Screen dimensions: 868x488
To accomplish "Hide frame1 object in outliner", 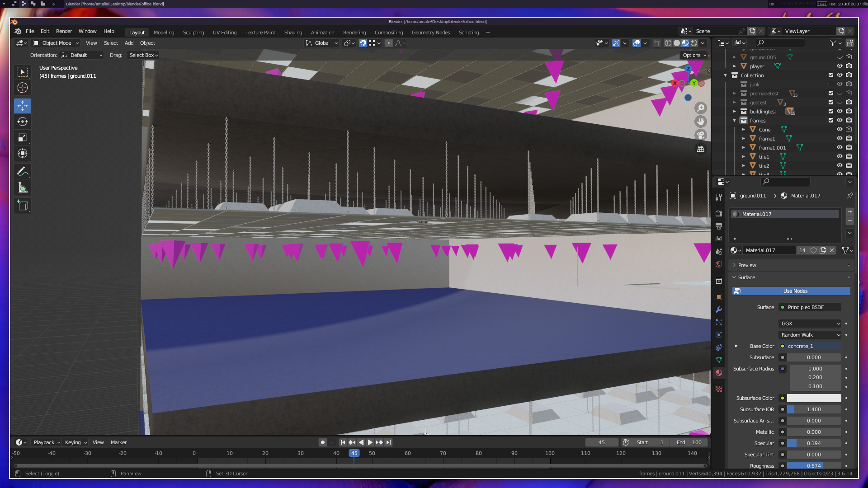I will coord(840,139).
